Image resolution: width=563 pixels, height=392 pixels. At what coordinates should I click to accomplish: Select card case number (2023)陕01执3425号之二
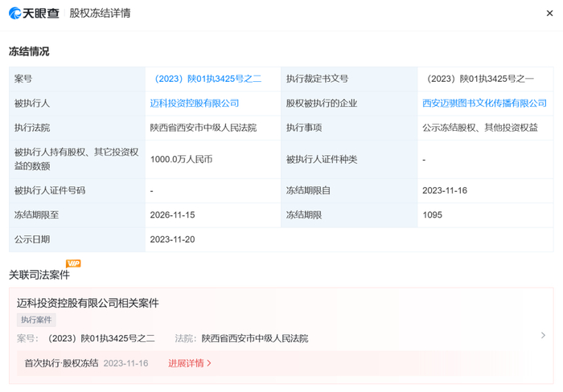pyautogui.click(x=101, y=338)
